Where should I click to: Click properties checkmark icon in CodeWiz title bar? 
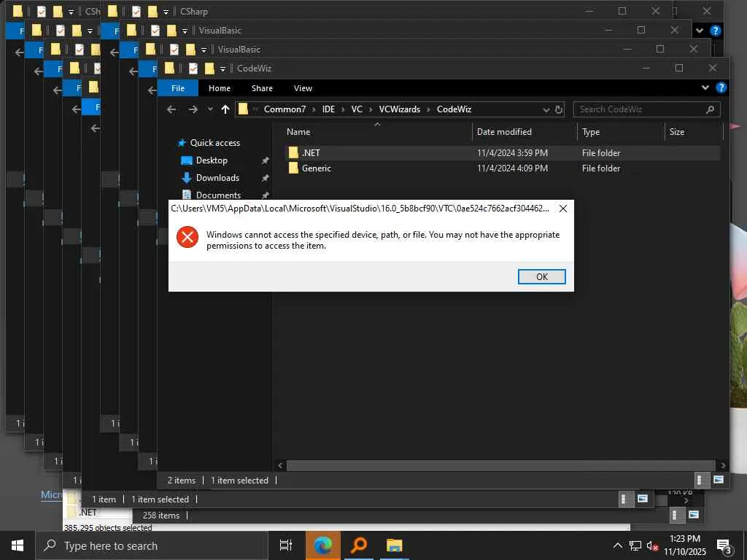(x=193, y=69)
